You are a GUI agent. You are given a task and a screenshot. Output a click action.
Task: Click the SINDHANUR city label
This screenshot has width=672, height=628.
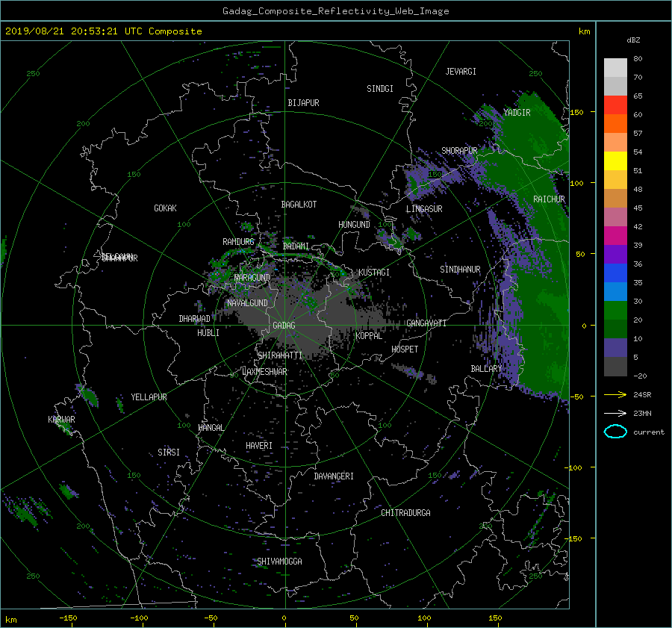(x=460, y=270)
